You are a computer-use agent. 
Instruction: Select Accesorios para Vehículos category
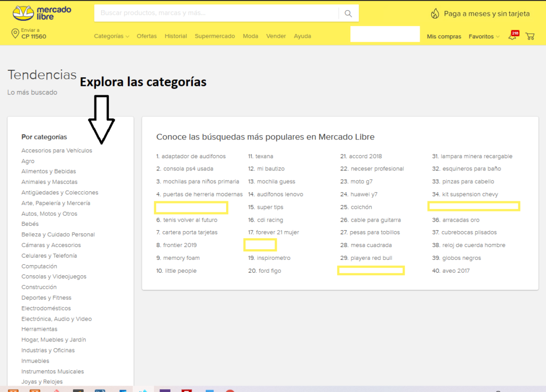click(57, 151)
